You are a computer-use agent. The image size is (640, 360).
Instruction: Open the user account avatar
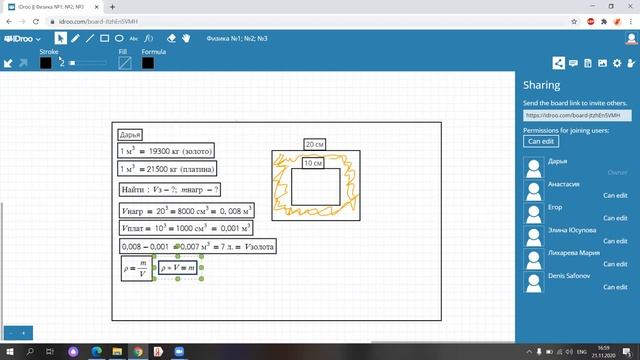[x=631, y=38]
